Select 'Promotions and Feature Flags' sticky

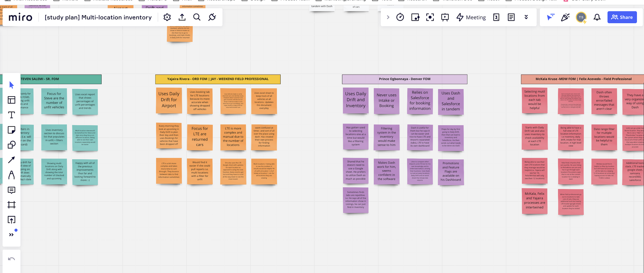pos(451,172)
